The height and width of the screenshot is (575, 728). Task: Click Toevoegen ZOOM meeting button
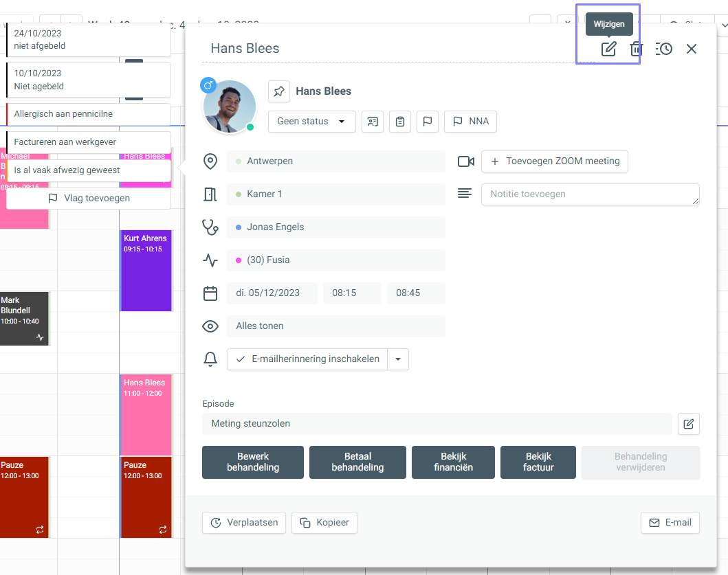[x=554, y=161]
